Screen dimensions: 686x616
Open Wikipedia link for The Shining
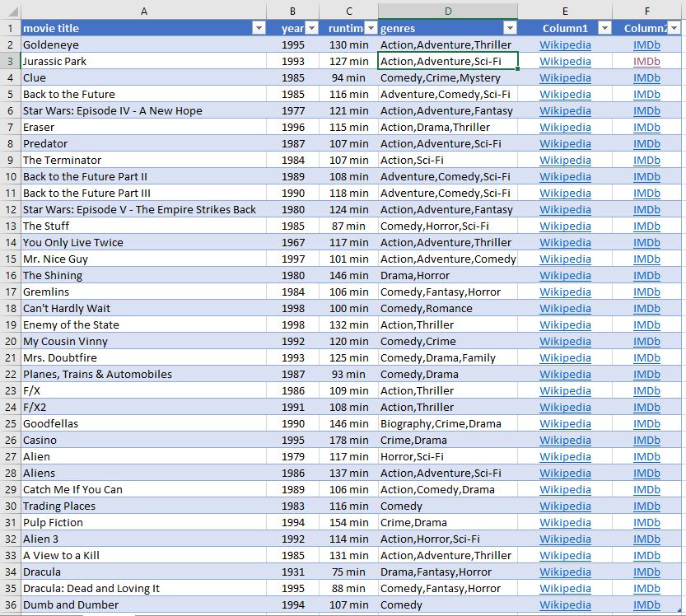coord(565,276)
